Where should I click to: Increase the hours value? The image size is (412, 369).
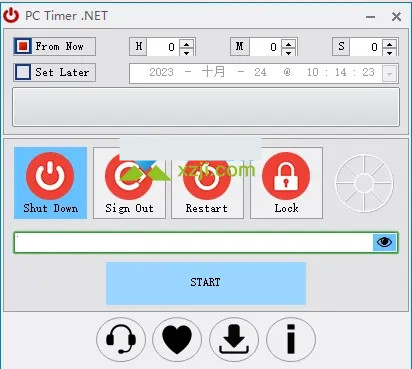pyautogui.click(x=186, y=44)
